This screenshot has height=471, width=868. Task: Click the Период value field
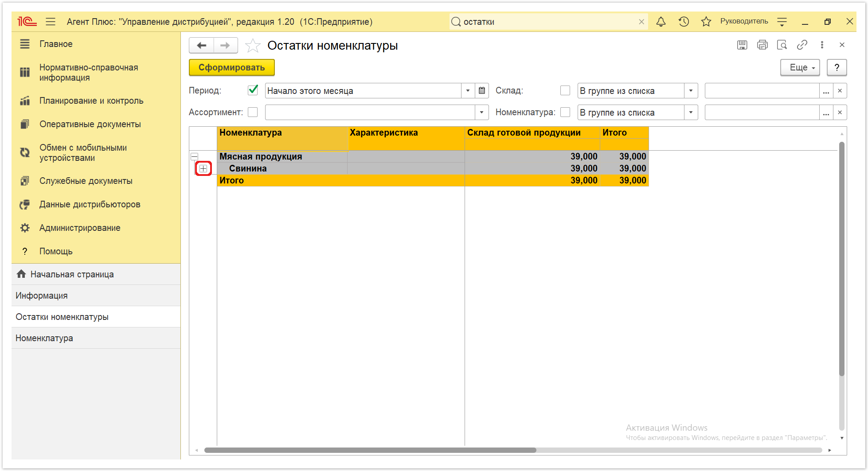click(x=363, y=91)
